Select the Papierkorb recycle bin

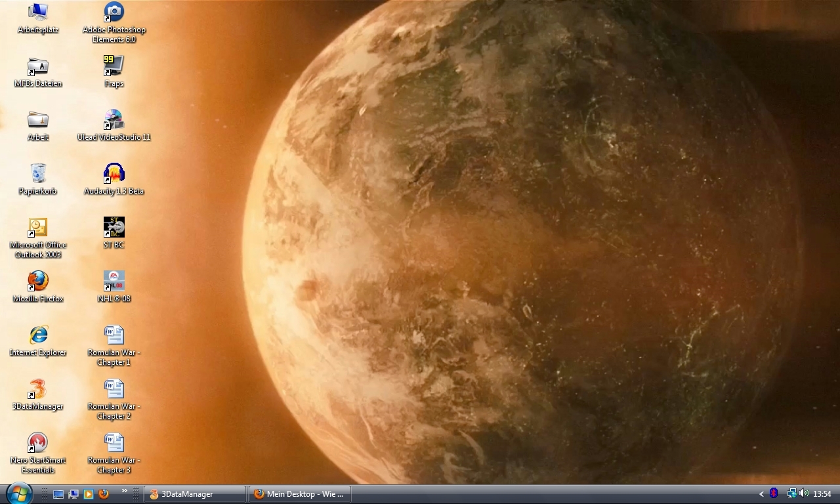point(38,174)
